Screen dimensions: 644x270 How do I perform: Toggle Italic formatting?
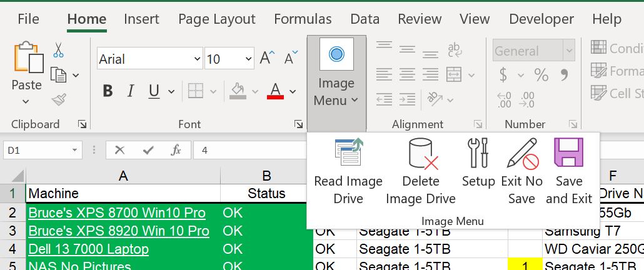point(131,91)
